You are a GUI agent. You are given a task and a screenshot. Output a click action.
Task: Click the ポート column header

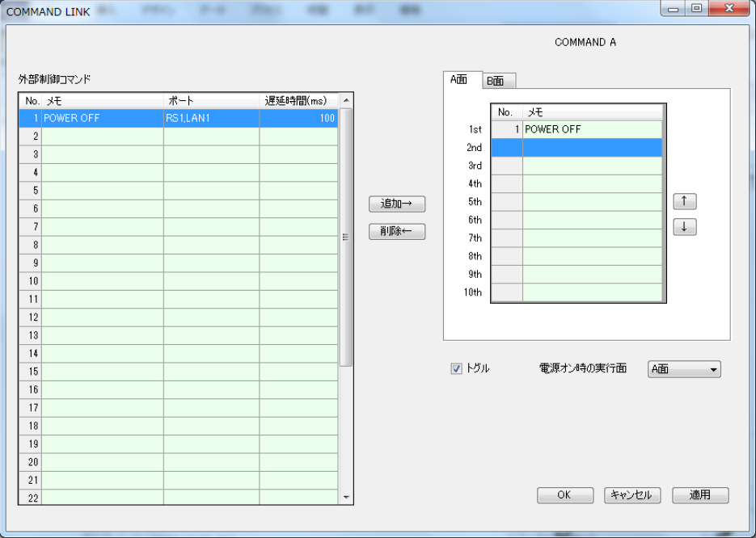tap(211, 101)
